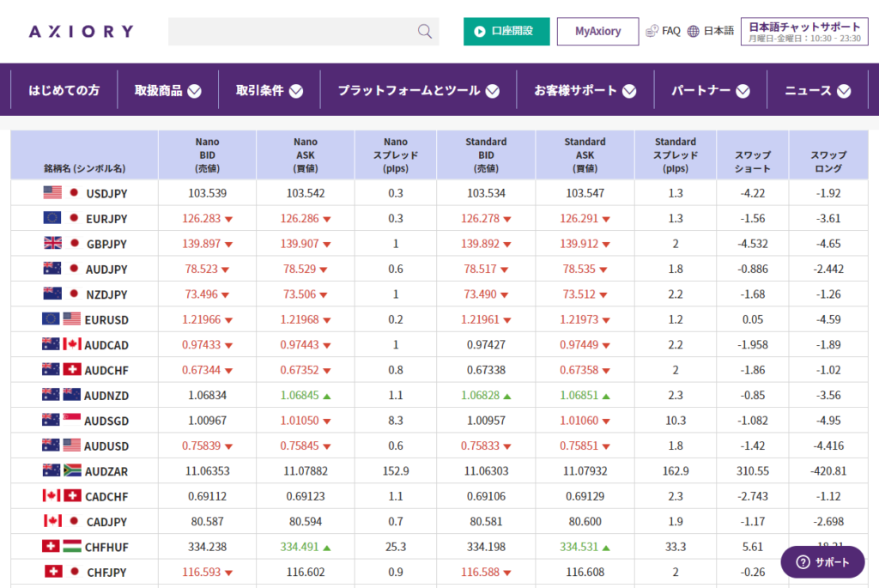
Task: Click the US flag in EURUSD row
Action: click(x=72, y=319)
